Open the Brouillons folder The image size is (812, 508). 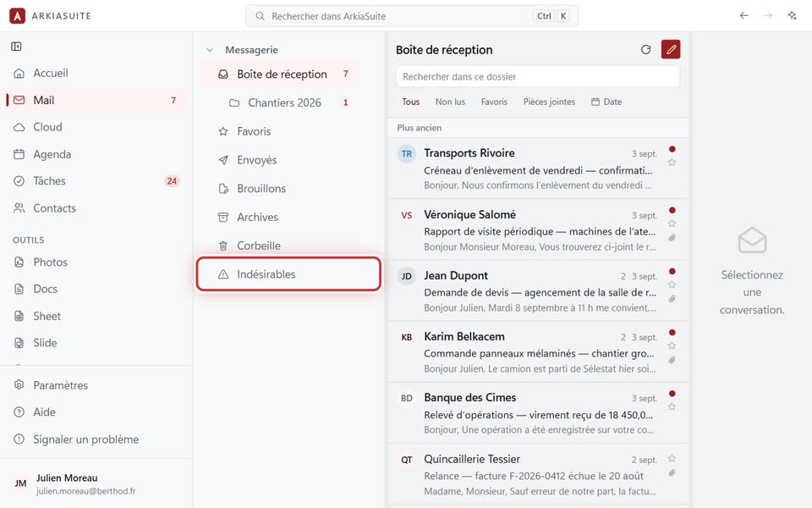click(280, 188)
